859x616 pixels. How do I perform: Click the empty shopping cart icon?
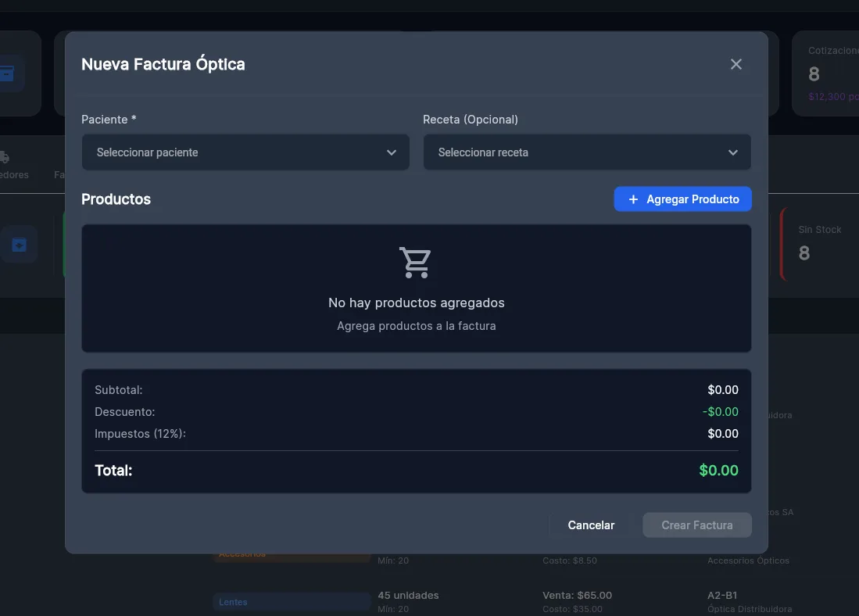click(415, 263)
